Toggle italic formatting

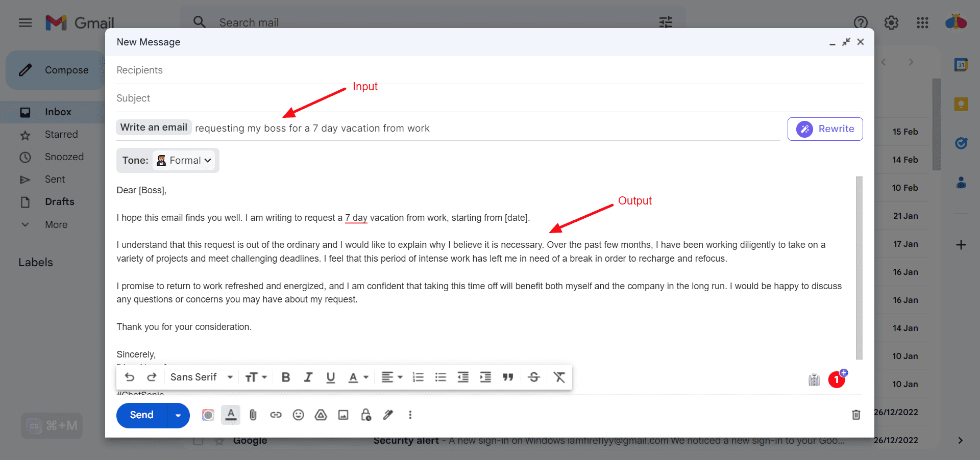(x=308, y=377)
